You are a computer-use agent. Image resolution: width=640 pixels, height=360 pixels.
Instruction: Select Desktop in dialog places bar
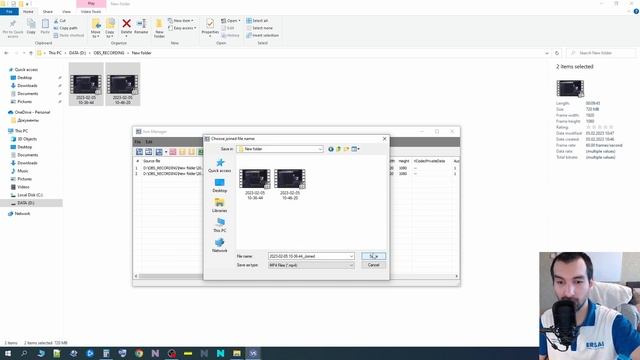tap(220, 185)
